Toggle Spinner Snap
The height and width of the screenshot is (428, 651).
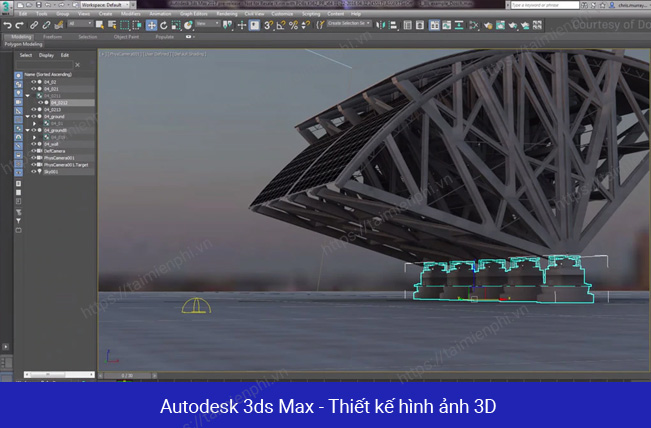tap(306, 25)
